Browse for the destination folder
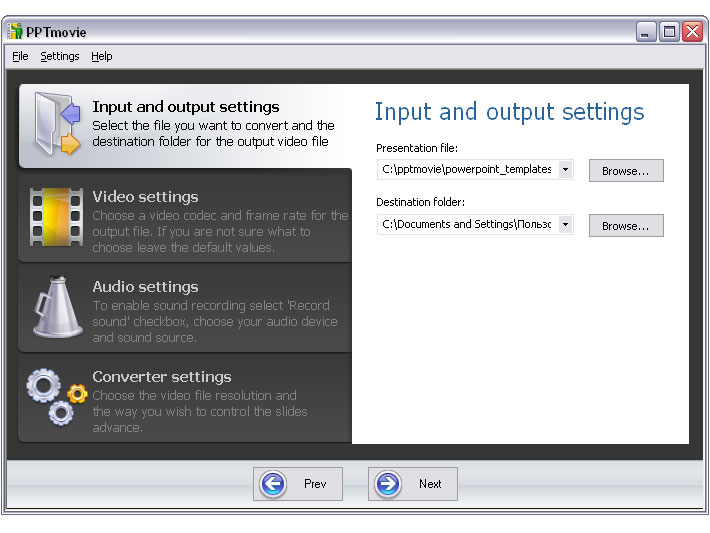 626,226
